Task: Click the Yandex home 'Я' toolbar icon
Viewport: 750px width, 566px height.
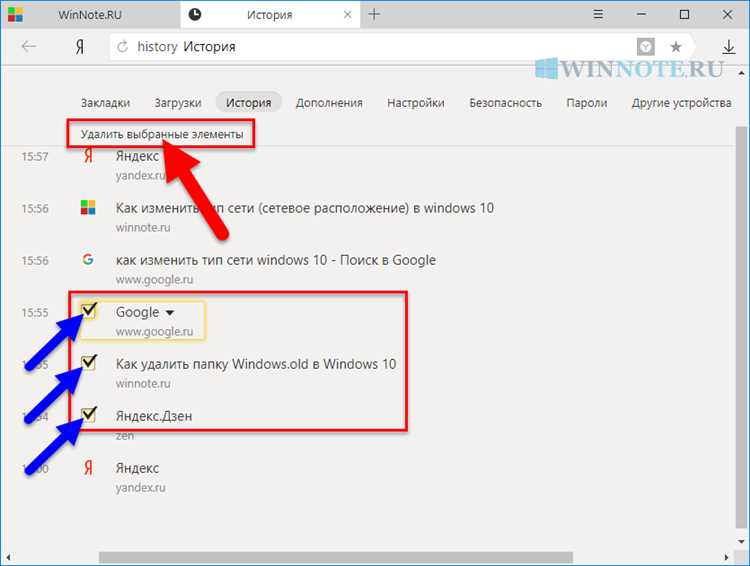Action: (78, 47)
